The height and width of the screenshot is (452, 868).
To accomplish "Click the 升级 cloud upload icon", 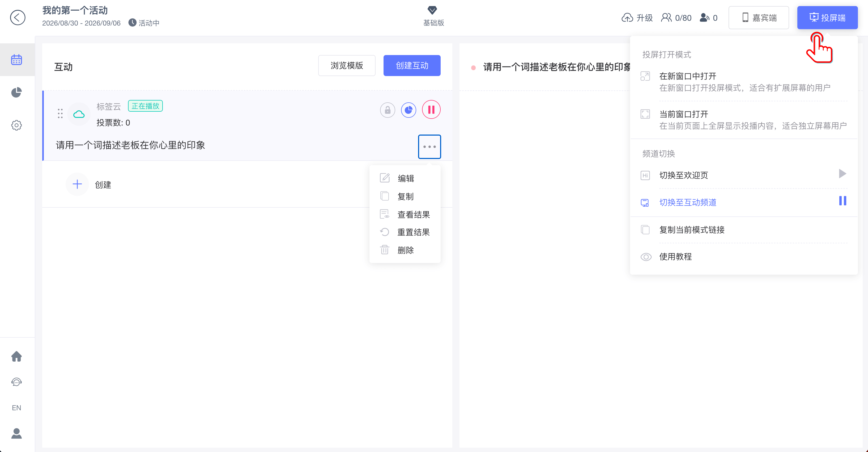I will click(627, 18).
